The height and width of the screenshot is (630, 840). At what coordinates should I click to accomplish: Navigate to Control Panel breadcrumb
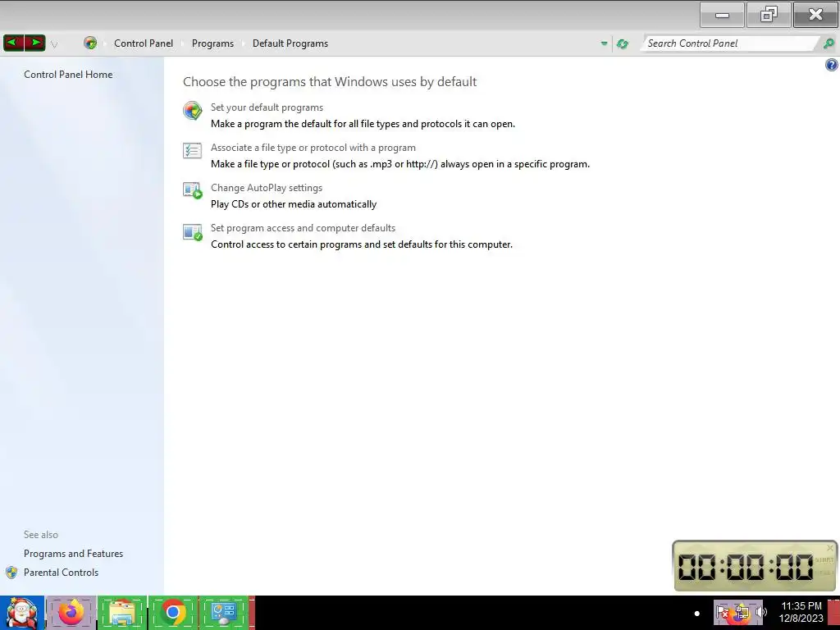click(144, 43)
